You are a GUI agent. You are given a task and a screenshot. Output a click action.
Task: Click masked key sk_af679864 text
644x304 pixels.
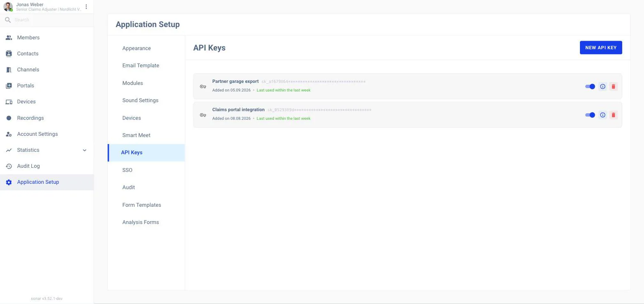point(313,82)
